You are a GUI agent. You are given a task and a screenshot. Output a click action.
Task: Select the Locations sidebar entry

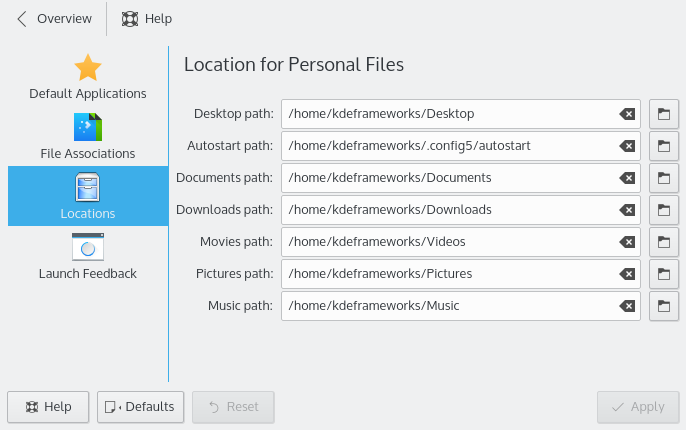[x=88, y=196]
